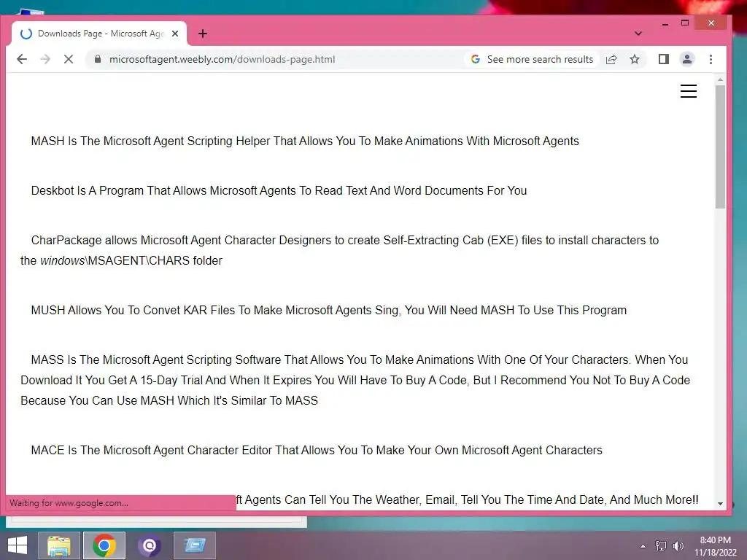Click the address bar URL

(222, 59)
